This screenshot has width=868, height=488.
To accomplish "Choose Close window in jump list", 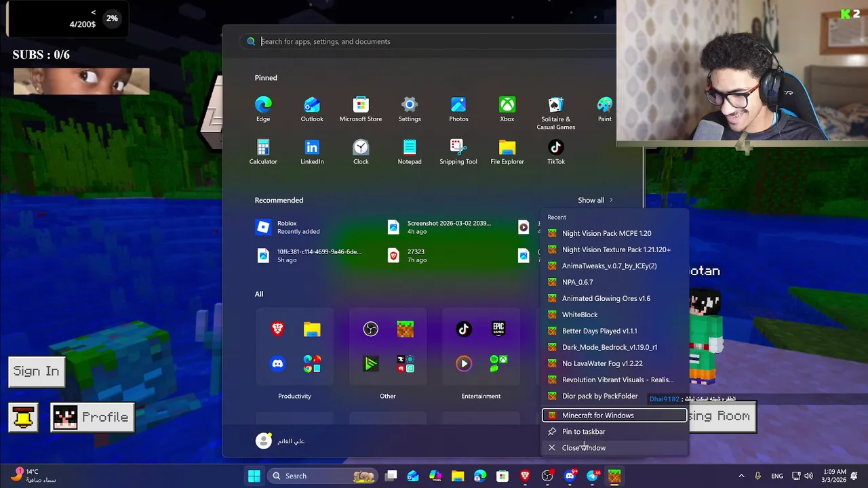I will point(614,448).
